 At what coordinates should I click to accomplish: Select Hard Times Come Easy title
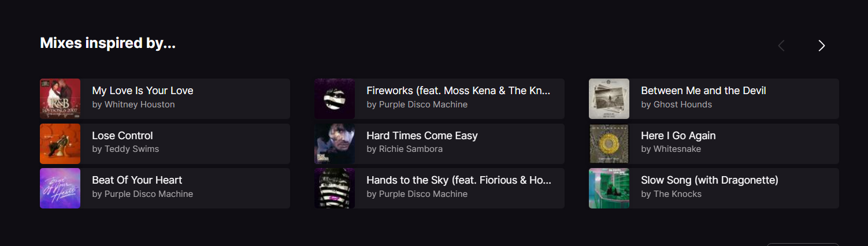(422, 136)
